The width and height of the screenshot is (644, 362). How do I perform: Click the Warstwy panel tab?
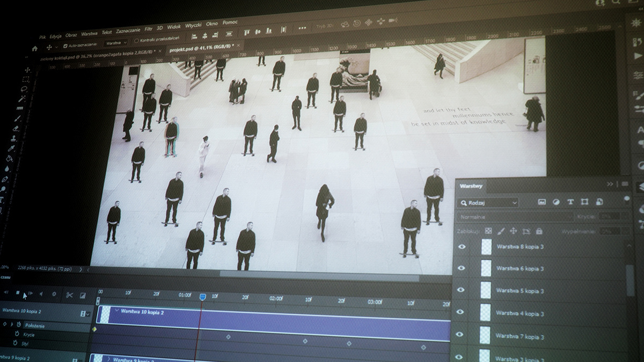pos(471,186)
